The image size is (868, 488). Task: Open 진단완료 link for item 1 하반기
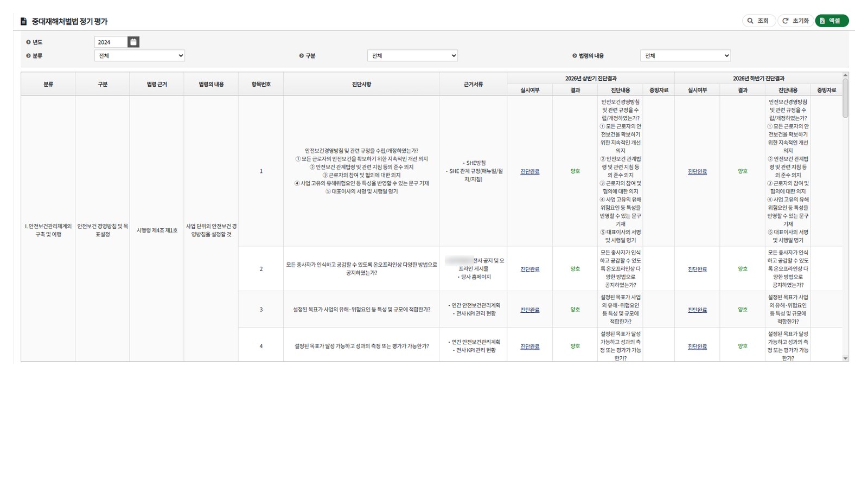pos(697,171)
